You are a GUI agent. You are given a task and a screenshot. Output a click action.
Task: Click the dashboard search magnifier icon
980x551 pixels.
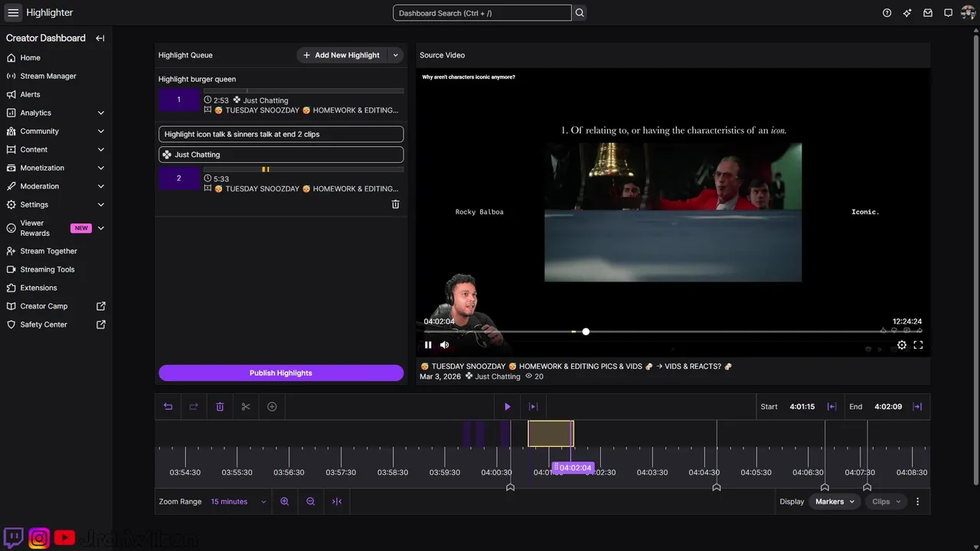coord(580,13)
